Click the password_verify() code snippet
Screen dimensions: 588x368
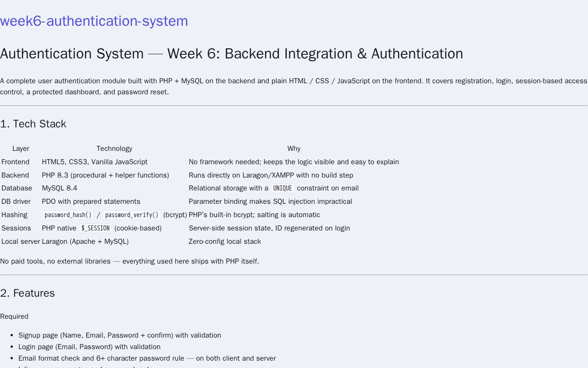(x=132, y=215)
